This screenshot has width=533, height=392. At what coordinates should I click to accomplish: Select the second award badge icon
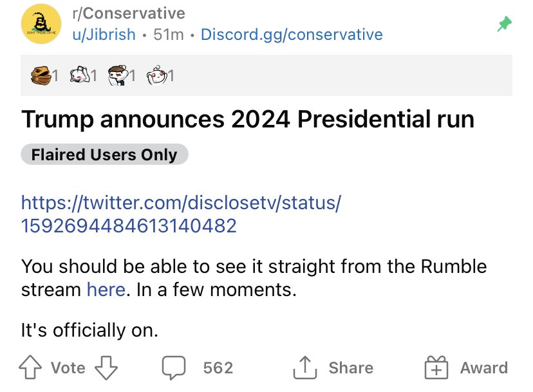click(x=80, y=75)
